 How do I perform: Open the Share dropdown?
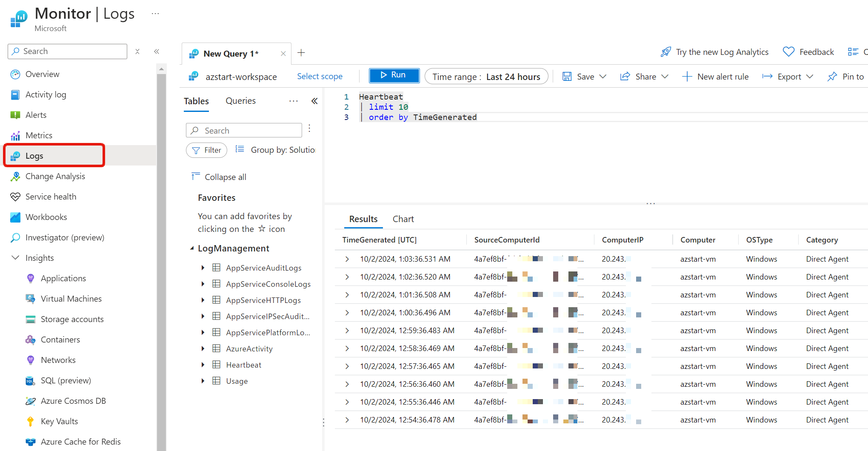[x=644, y=77]
